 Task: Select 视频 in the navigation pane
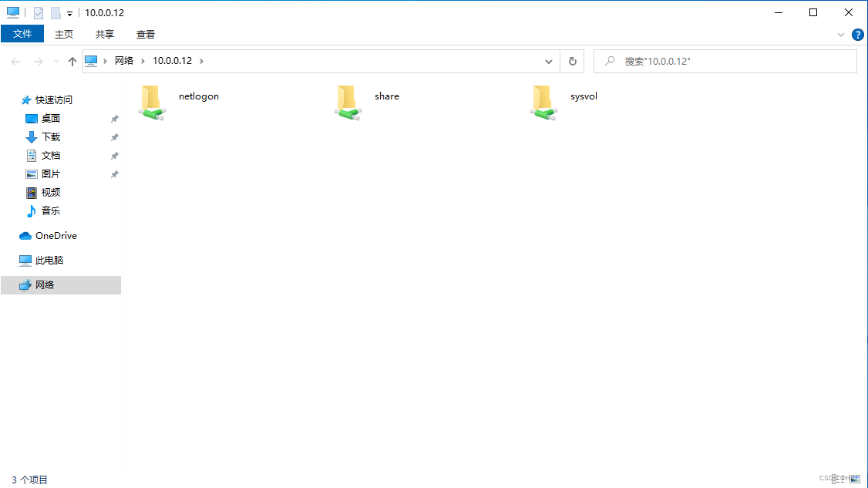pyautogui.click(x=50, y=192)
